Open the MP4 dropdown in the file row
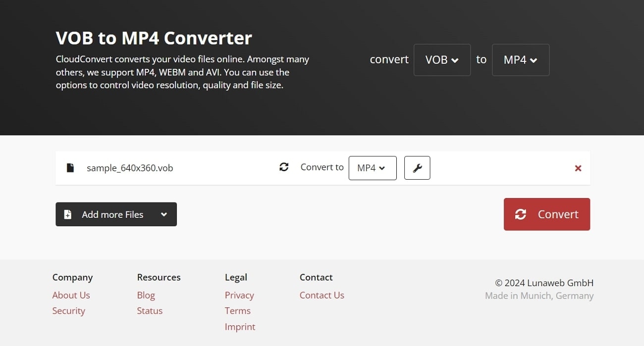This screenshot has width=644, height=346. (373, 168)
